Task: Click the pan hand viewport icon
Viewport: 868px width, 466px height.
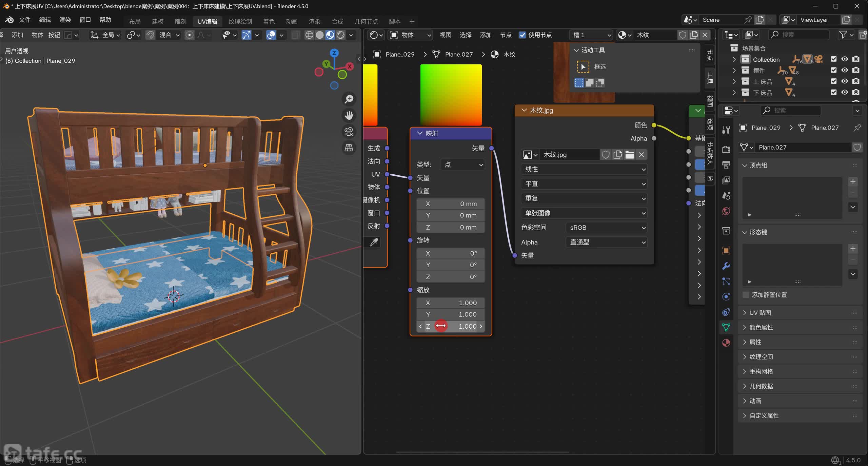Action: (349, 115)
